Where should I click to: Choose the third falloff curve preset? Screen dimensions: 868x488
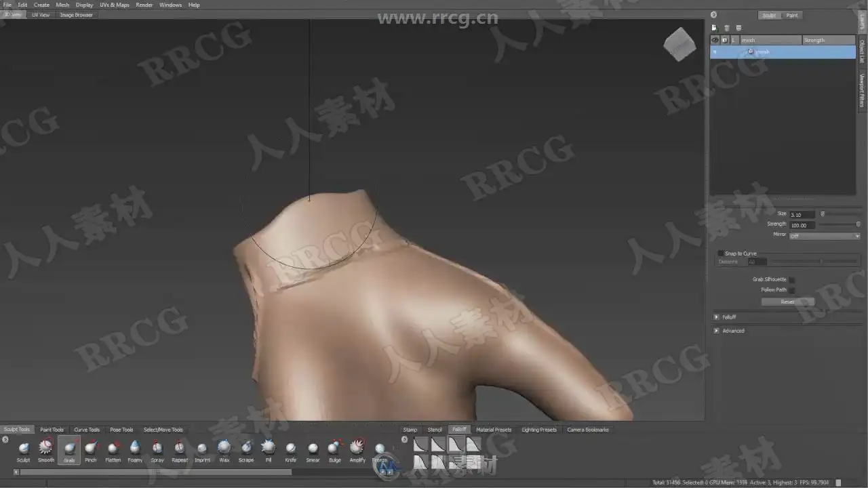[456, 445]
